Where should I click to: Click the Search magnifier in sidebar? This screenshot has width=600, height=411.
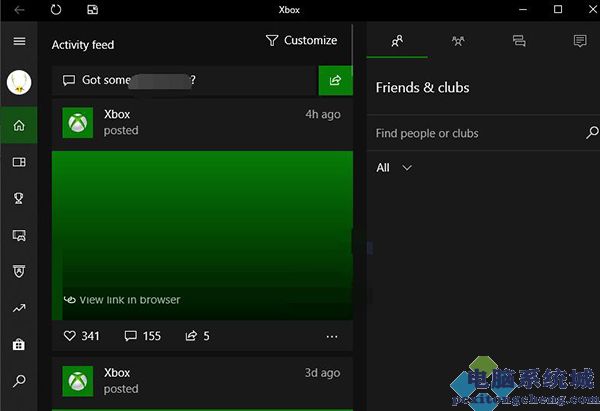(19, 381)
